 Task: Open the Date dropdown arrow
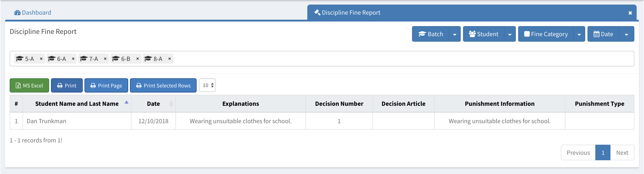[627, 34]
